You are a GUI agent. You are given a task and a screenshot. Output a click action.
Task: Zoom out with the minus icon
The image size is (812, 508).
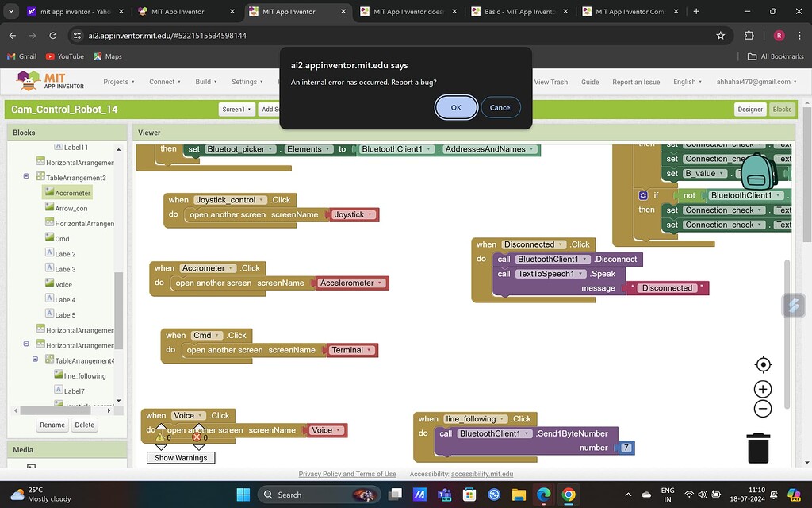(763, 409)
